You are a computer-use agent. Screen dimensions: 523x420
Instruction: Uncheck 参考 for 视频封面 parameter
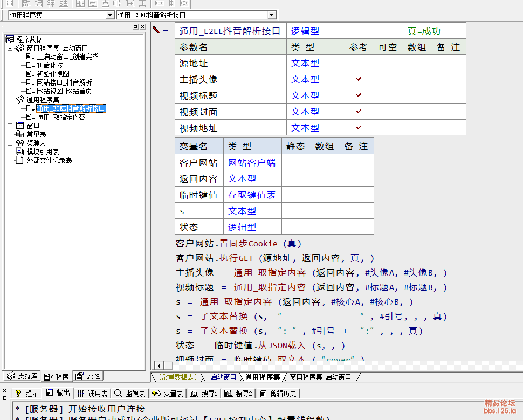359,112
